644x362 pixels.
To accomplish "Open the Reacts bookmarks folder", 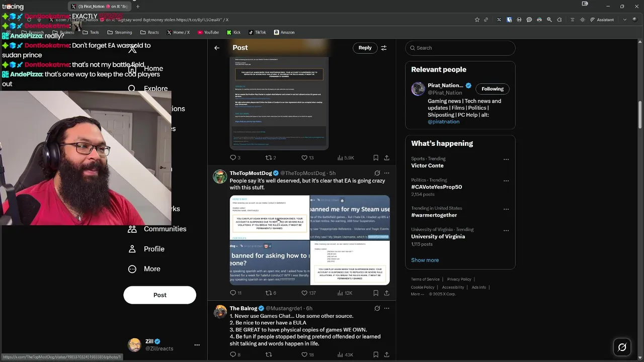I will click(x=149, y=32).
